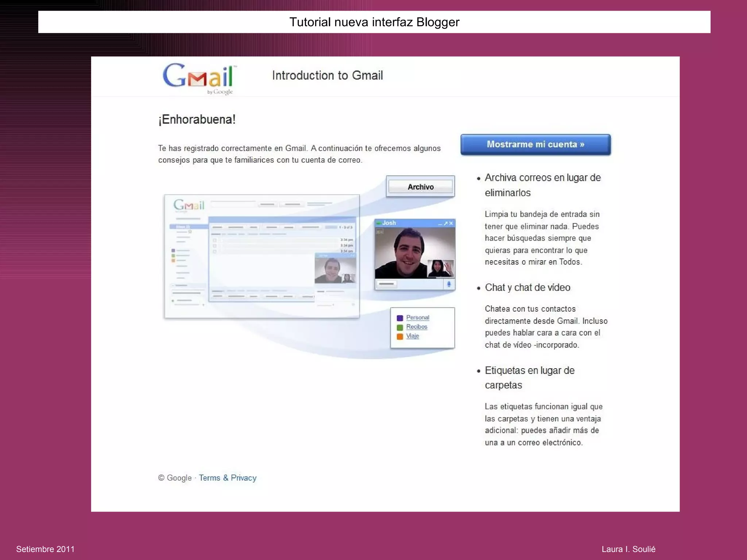
Task: Open the Terms & Privacy link
Action: (228, 478)
